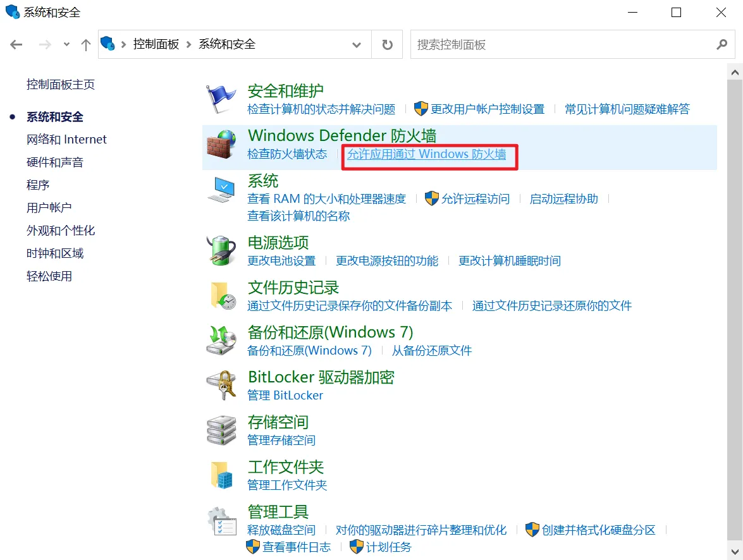Viewport: 743px width, 560px height.
Task: Click the shield icon beside 计划任务
Action: 357,547
